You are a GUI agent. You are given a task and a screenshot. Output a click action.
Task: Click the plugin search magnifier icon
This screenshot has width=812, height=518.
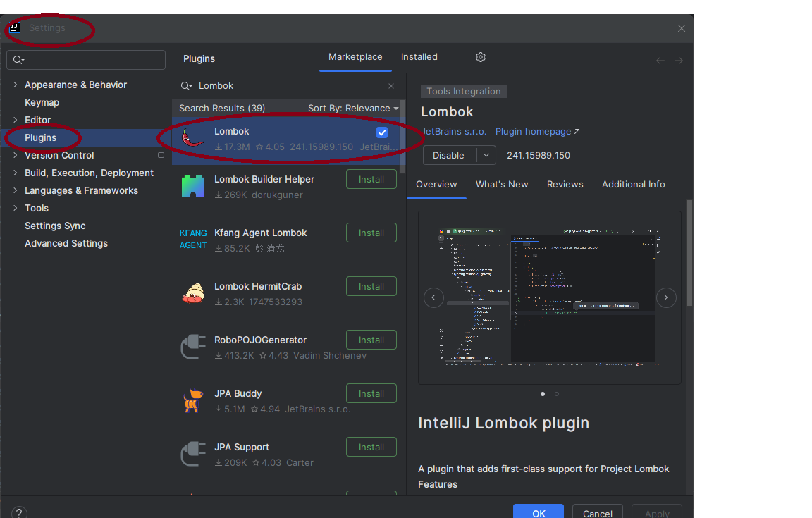186,86
